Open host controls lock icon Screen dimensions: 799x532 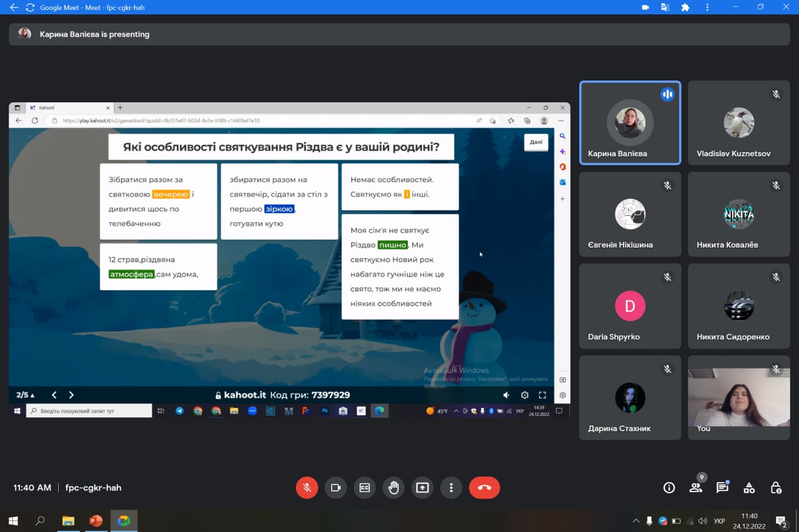tap(776, 488)
